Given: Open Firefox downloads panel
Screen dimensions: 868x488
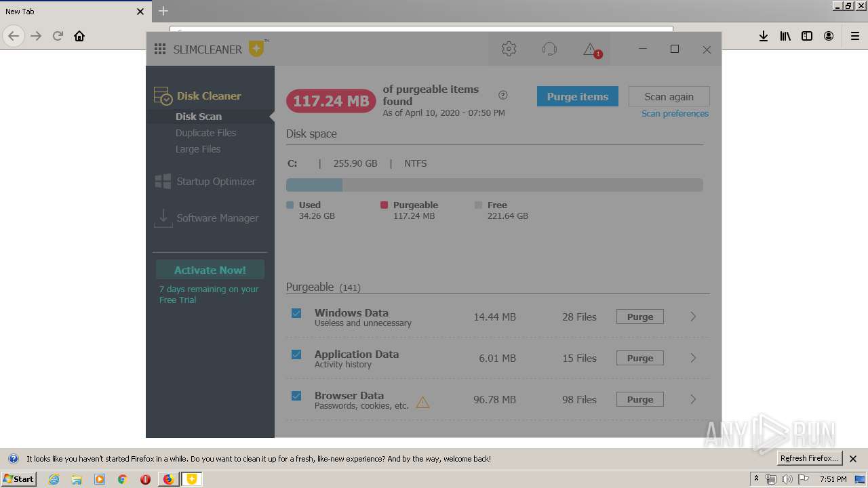Looking at the screenshot, I should (764, 36).
